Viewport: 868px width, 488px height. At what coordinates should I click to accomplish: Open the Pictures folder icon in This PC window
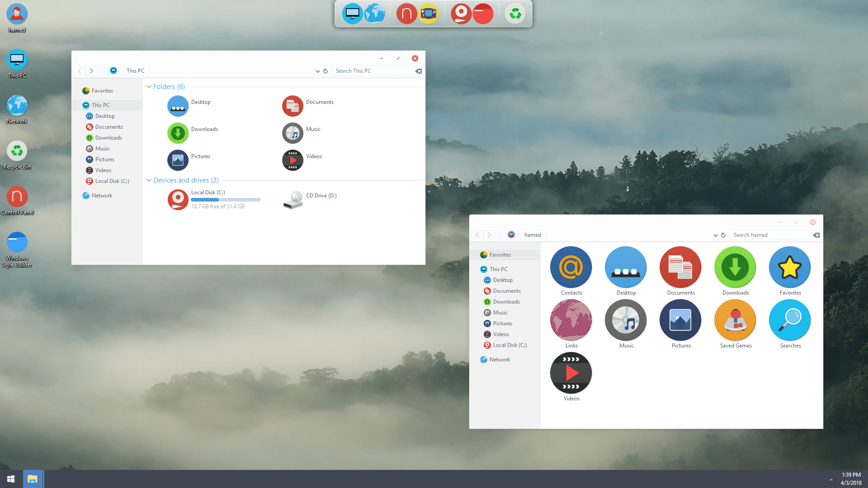[x=178, y=160]
